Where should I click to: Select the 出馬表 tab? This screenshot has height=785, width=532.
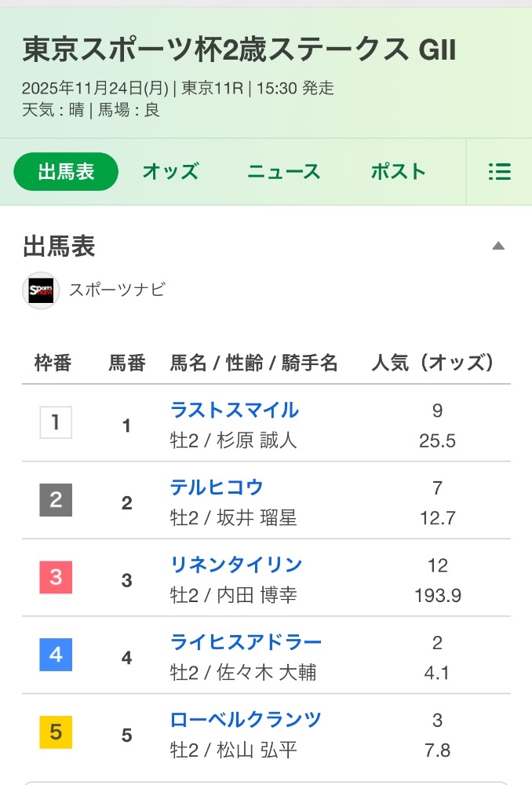tap(66, 172)
